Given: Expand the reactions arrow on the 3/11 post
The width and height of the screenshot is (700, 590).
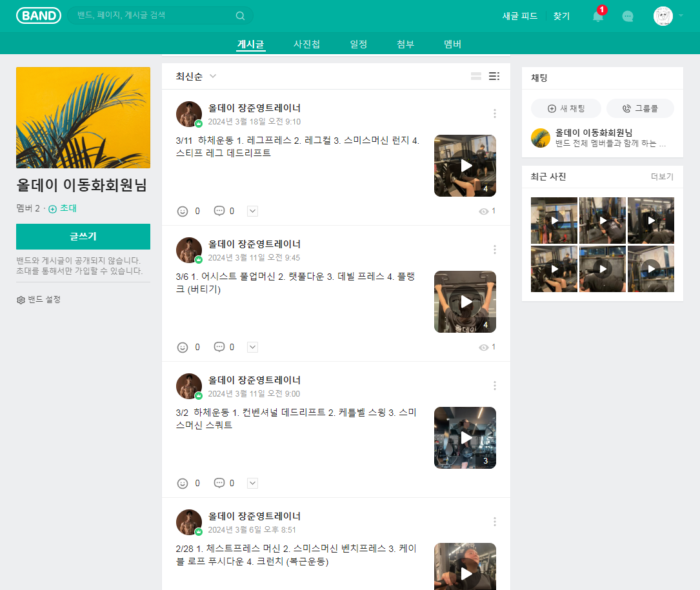Looking at the screenshot, I should coord(252,211).
